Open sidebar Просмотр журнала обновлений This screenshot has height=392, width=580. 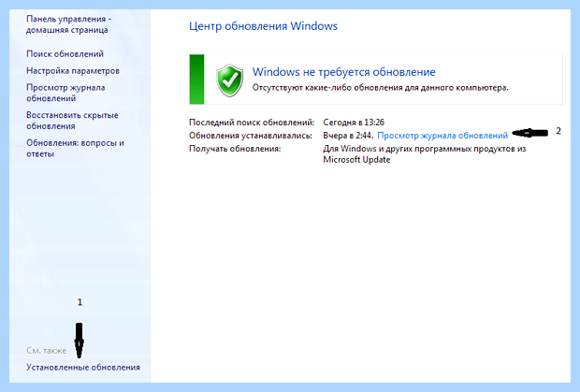click(x=65, y=93)
